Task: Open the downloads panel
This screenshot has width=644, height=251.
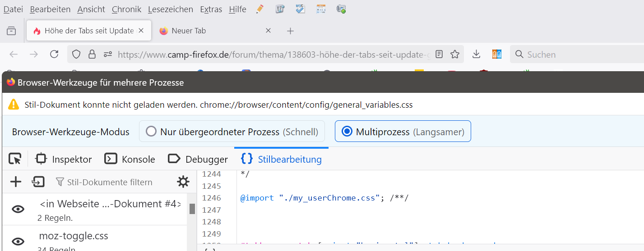Action: (476, 55)
